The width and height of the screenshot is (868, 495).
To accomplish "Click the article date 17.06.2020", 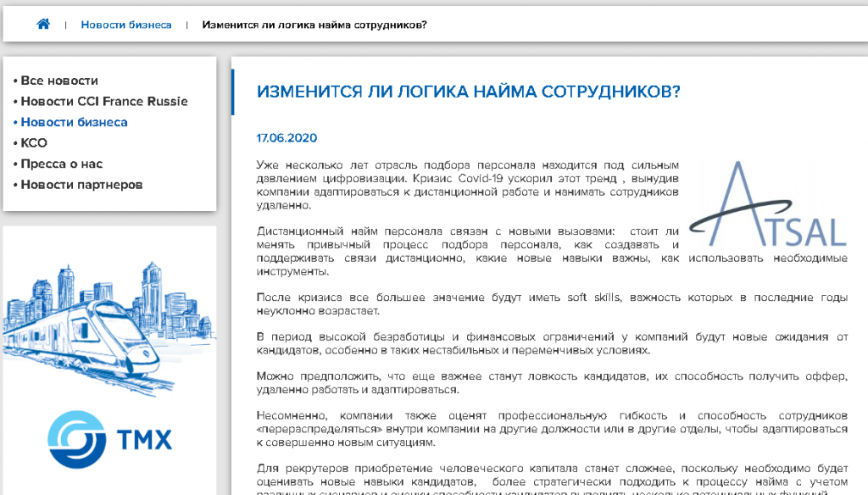I will point(287,137).
